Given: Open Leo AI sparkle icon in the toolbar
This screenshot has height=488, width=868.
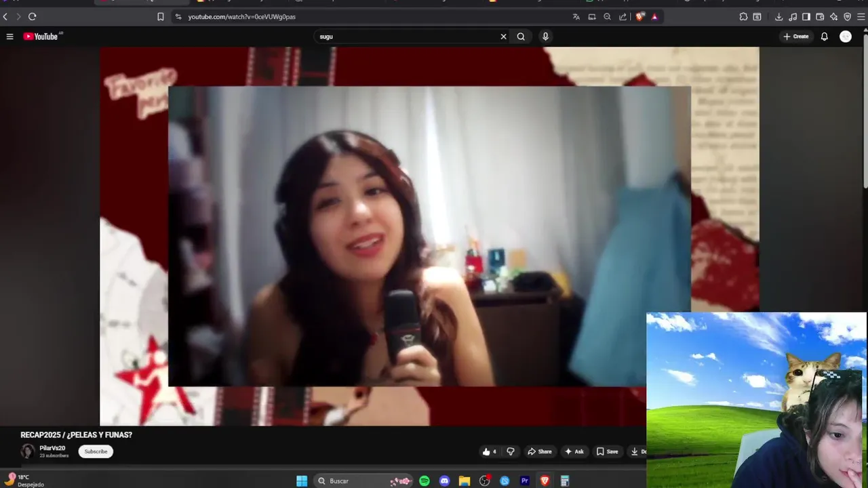Looking at the screenshot, I should [833, 16].
